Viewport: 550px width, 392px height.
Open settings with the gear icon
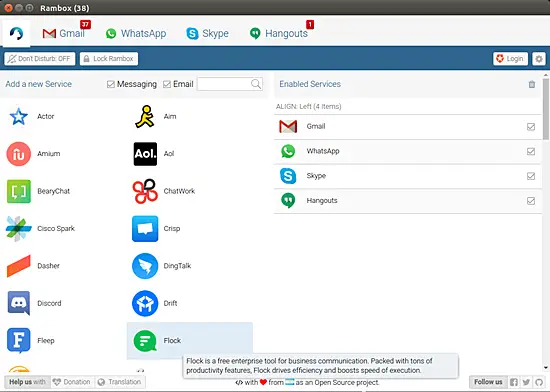tap(539, 59)
